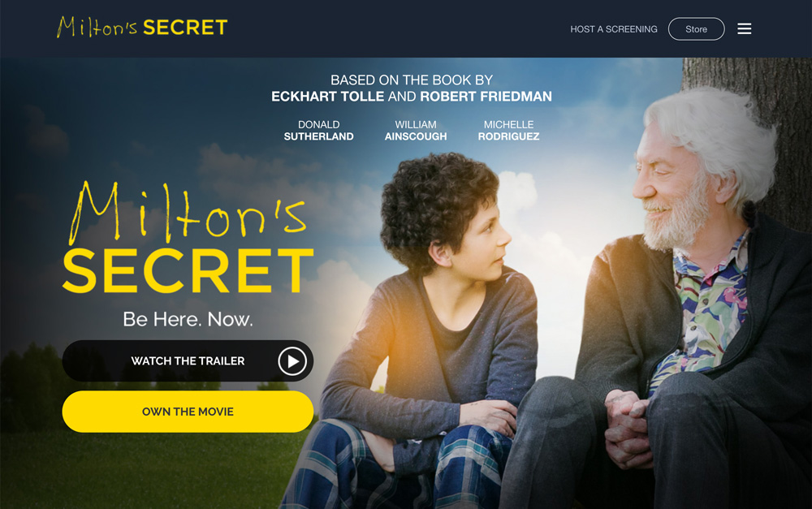This screenshot has width=812, height=509.
Task: Select the Michelle Rodriguez cast name
Action: (508, 131)
